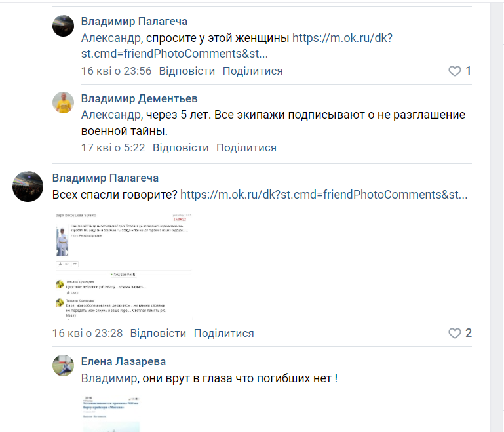Open timestamp 17 кві о 5:22
The width and height of the screenshot is (504, 432).
113,147
